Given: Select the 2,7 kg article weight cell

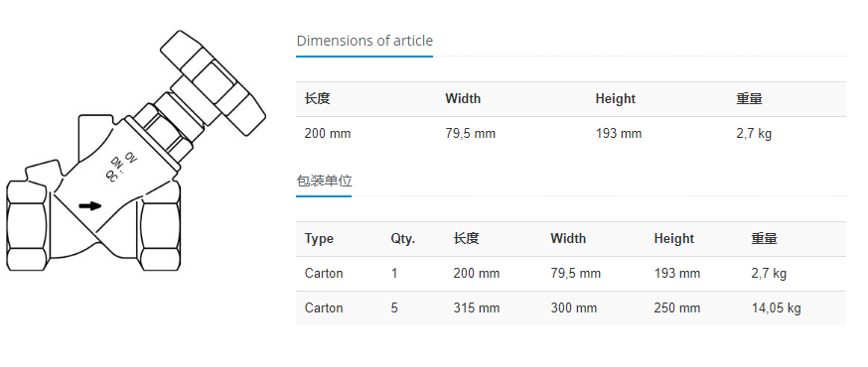Looking at the screenshot, I should (754, 134).
